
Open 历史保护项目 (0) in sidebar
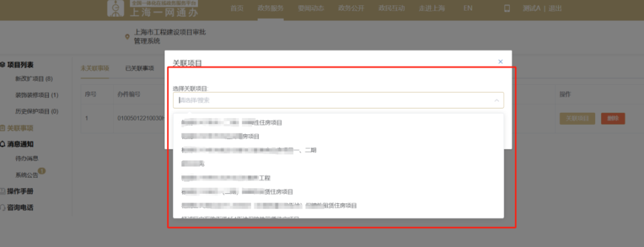tap(37, 111)
